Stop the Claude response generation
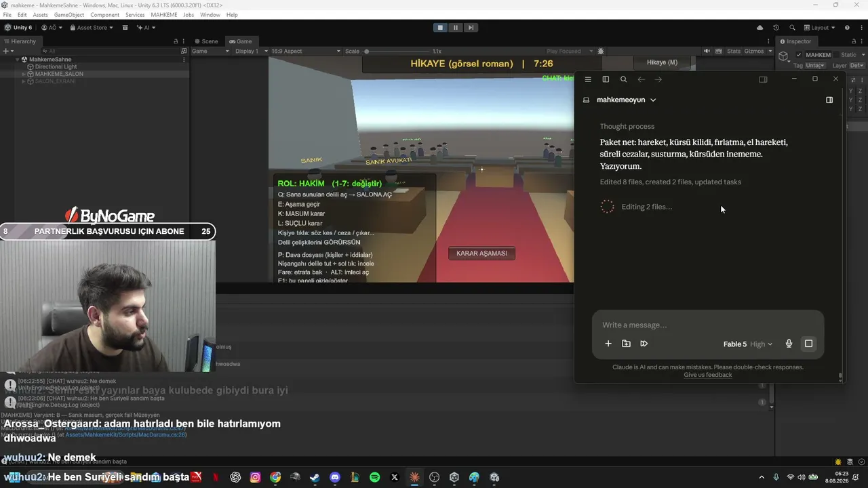The height and width of the screenshot is (488, 868). [x=808, y=344]
